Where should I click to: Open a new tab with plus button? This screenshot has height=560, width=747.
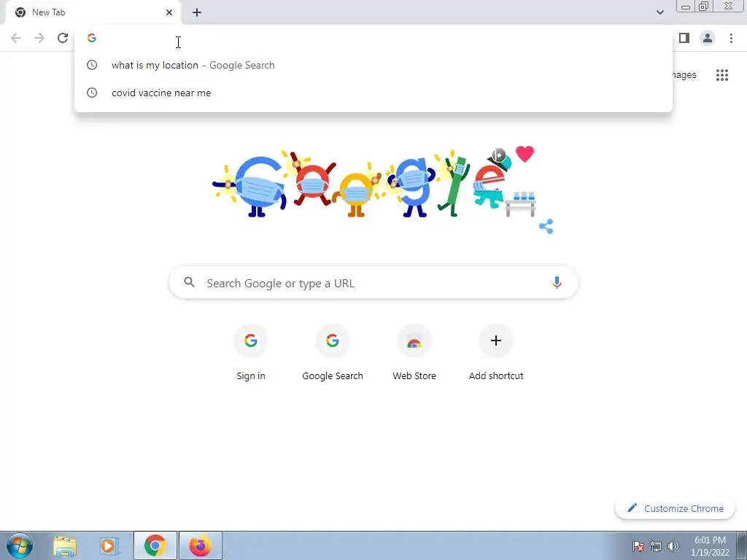[x=197, y=12]
